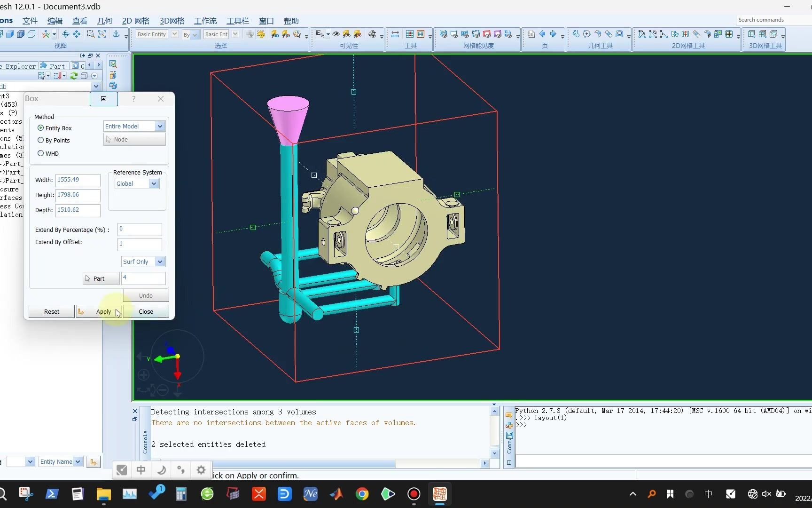The width and height of the screenshot is (812, 508).
Task: Click the blue previous page arrow icon
Action: pos(542,34)
